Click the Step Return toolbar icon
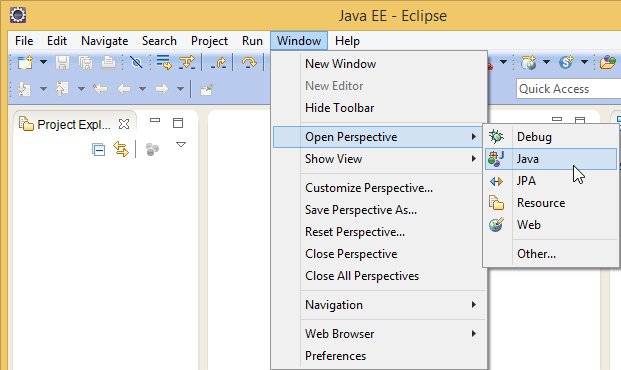Viewport: 621px width, 370px height. pos(218,63)
